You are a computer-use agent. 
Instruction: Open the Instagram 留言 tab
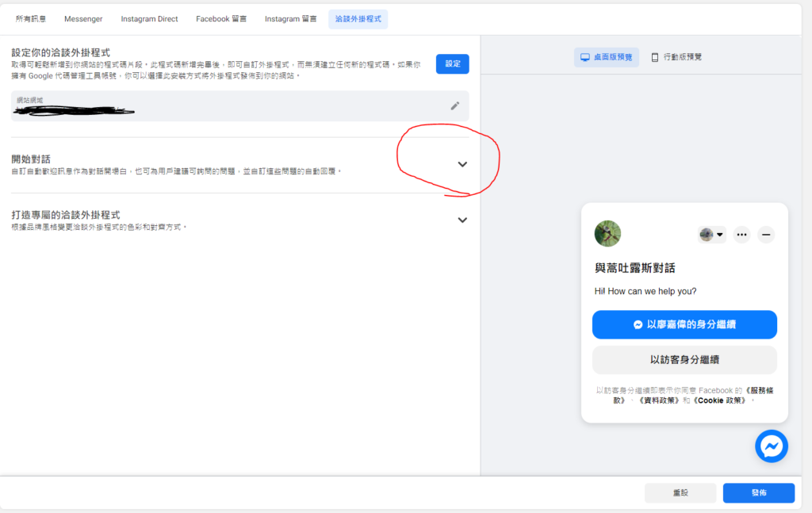point(290,19)
